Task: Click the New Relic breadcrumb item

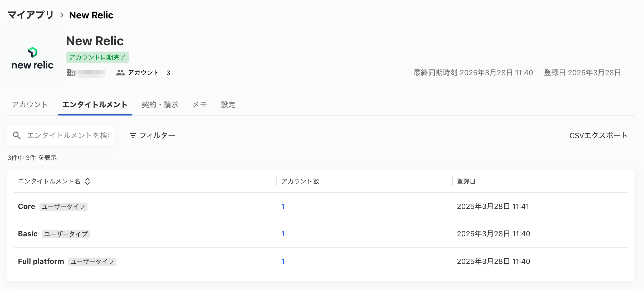Action: tap(91, 15)
